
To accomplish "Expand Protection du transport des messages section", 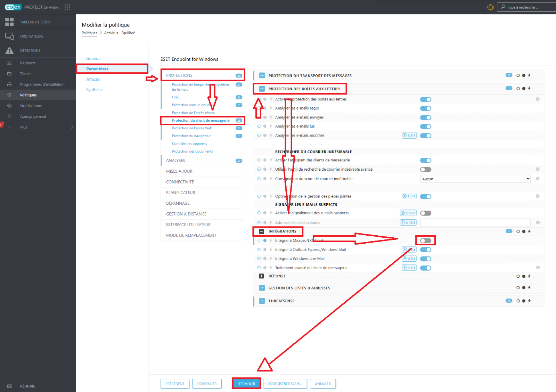I will click(x=262, y=75).
